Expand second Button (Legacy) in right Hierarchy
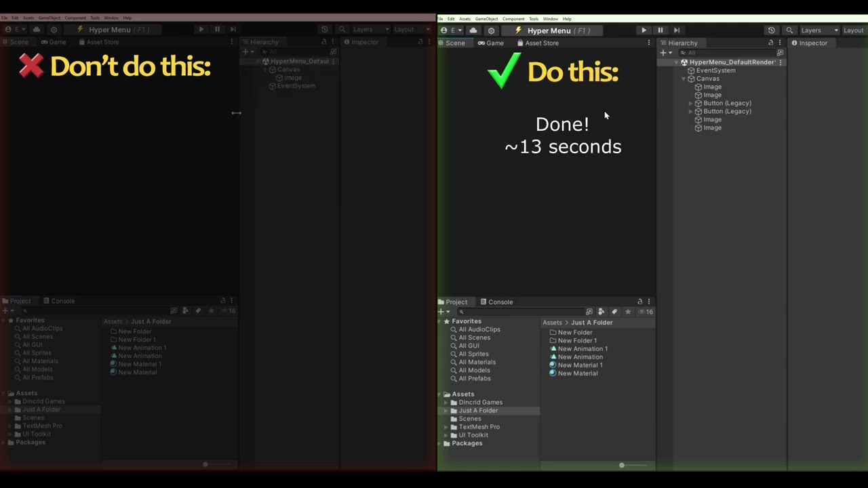Image resolution: width=868 pixels, height=488 pixels. tap(691, 111)
